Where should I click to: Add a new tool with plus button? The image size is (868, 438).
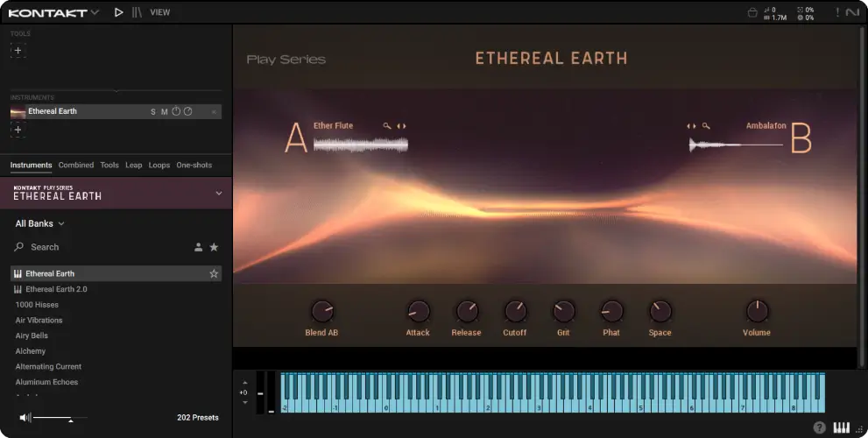click(x=18, y=51)
